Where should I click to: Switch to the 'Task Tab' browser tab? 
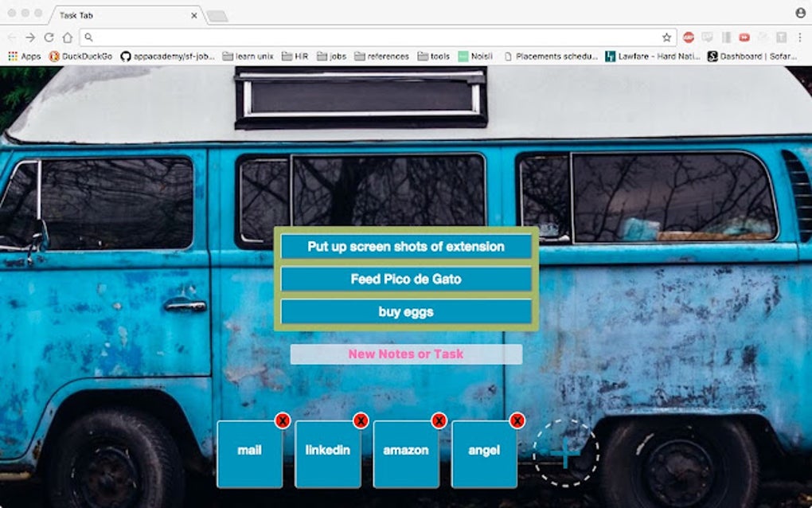(127, 15)
